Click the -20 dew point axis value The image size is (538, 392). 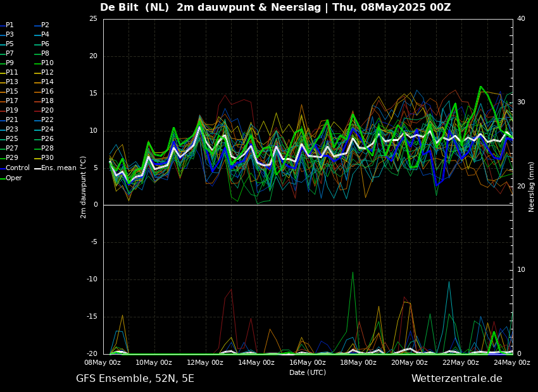(x=92, y=354)
